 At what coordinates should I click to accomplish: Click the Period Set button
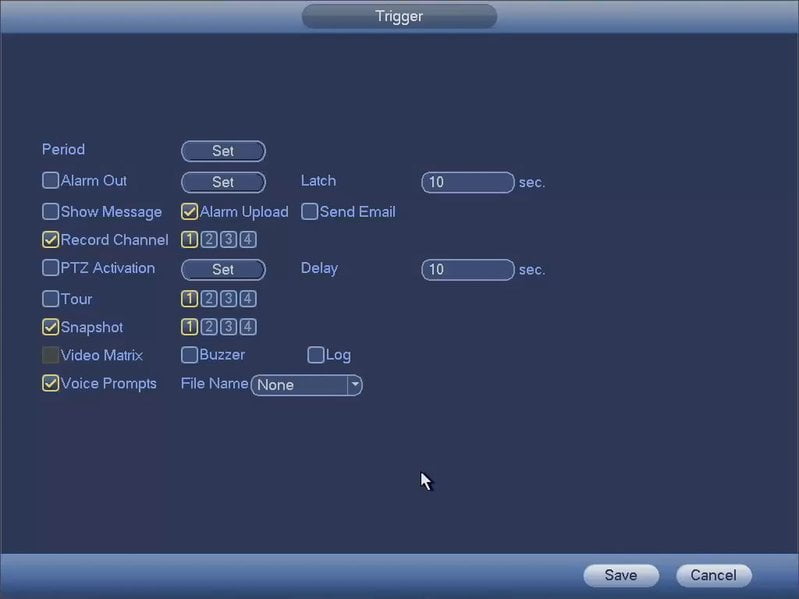tap(223, 151)
